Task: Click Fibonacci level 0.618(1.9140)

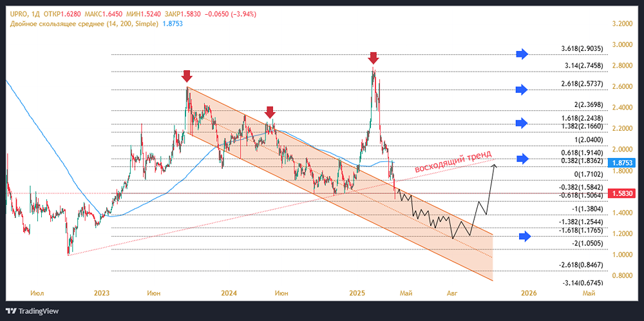Action: coord(582,153)
